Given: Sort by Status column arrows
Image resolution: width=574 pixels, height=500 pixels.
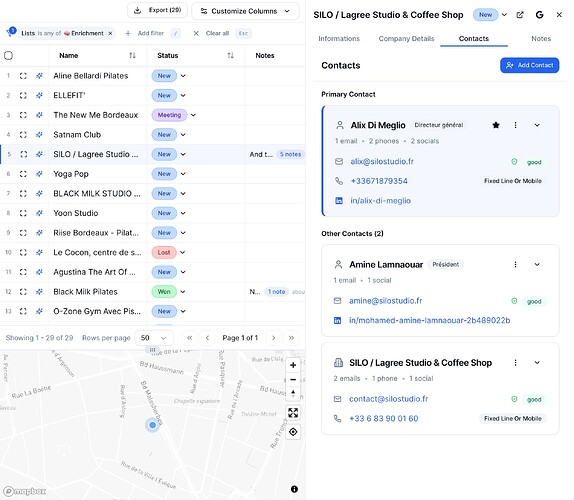Looking at the screenshot, I should click(230, 56).
